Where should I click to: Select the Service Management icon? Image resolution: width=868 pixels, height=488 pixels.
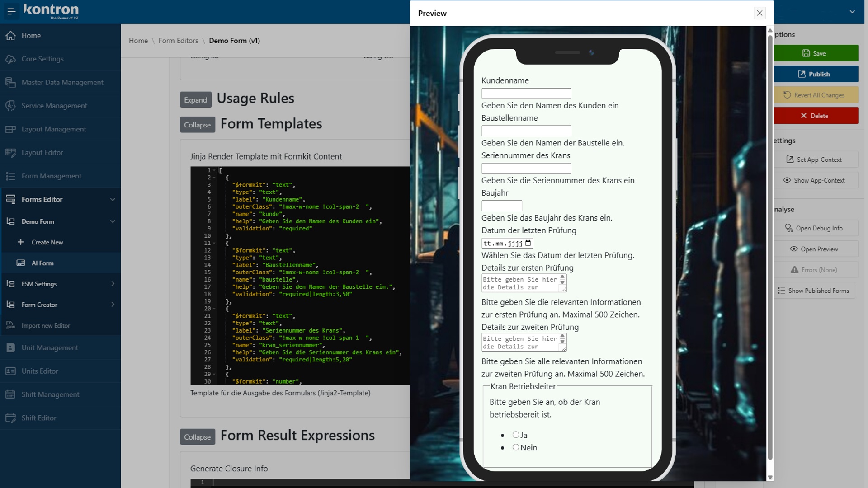pos(10,105)
